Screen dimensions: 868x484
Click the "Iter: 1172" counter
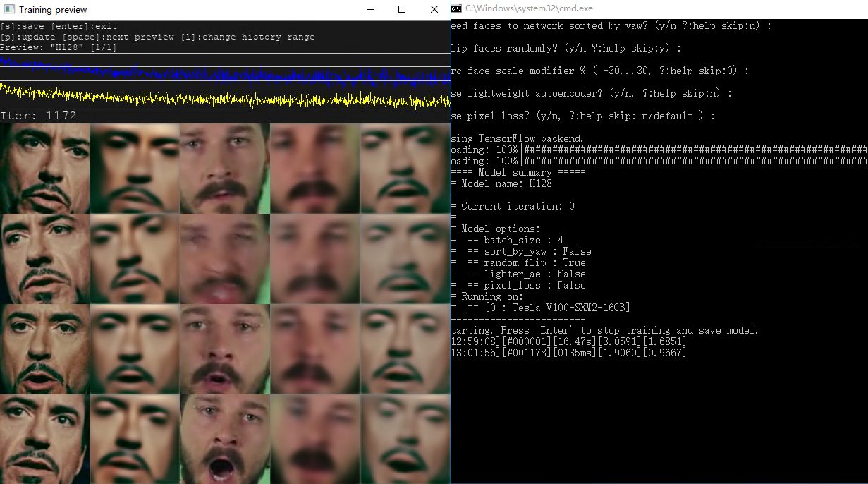(x=38, y=116)
